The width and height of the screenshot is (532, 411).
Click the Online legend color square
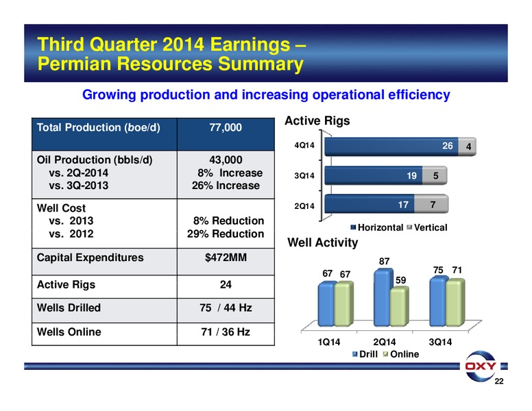pyautogui.click(x=385, y=354)
